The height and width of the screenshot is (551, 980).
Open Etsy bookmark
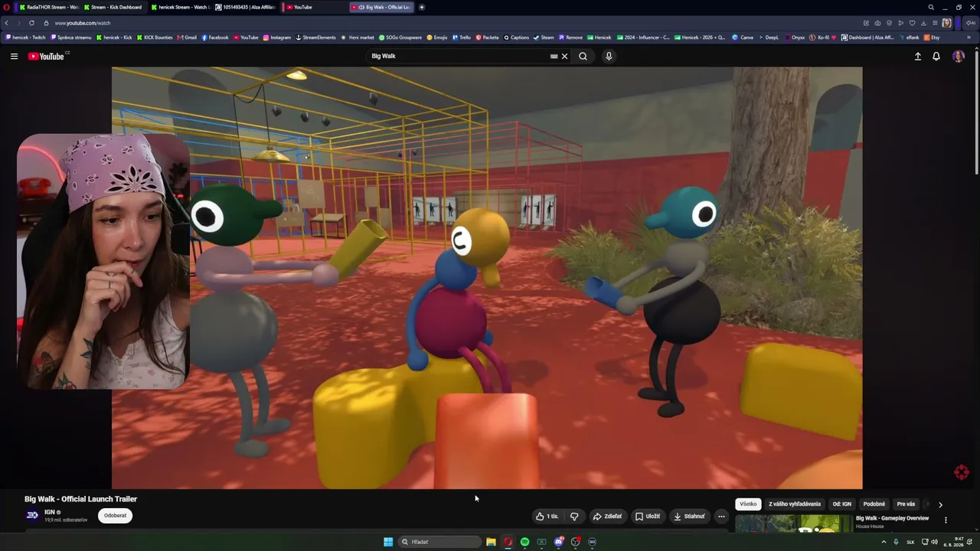coord(932,37)
